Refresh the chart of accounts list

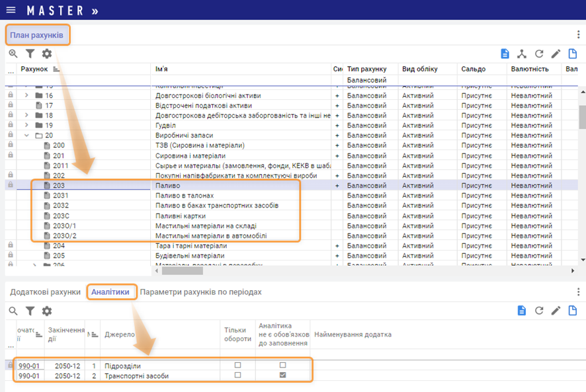539,54
